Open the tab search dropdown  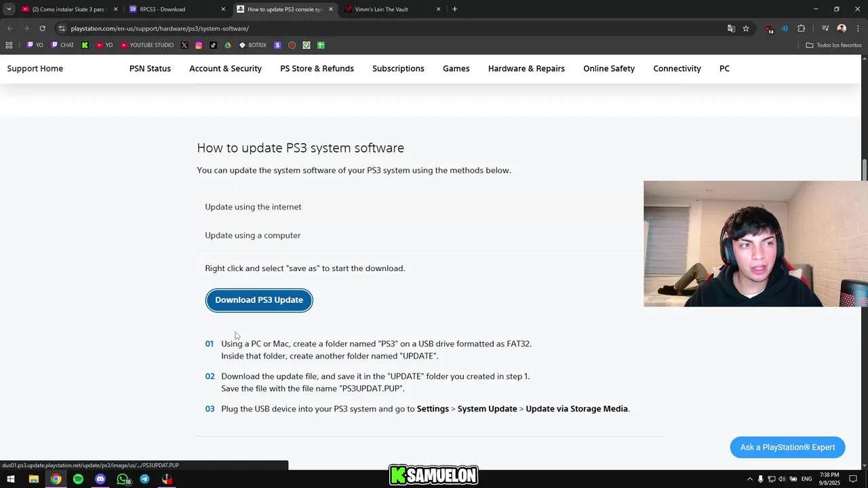(x=9, y=9)
